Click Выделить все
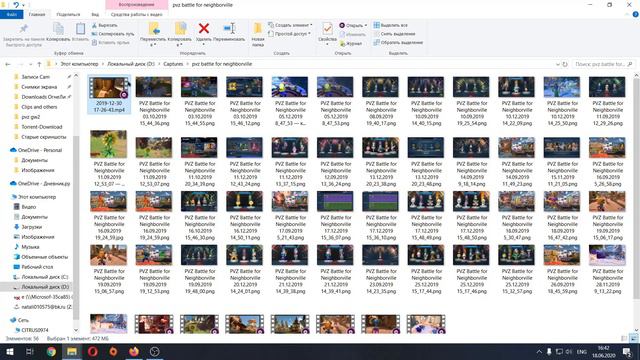 pyautogui.click(x=391, y=25)
